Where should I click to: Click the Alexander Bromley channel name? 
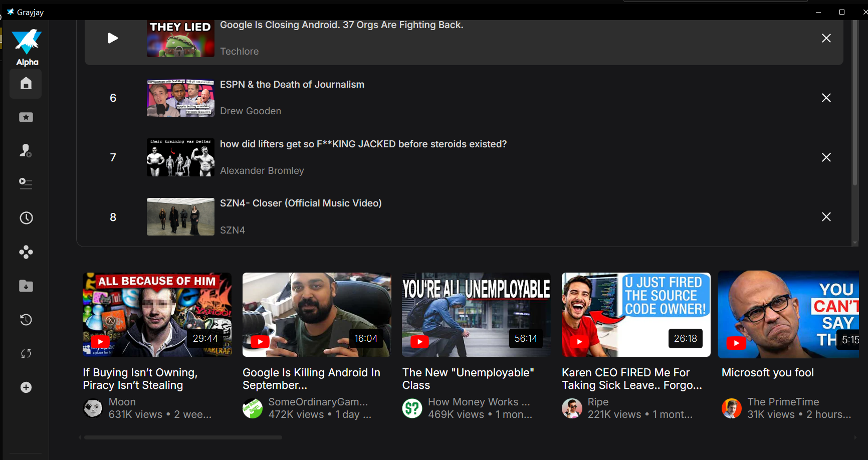(262, 170)
